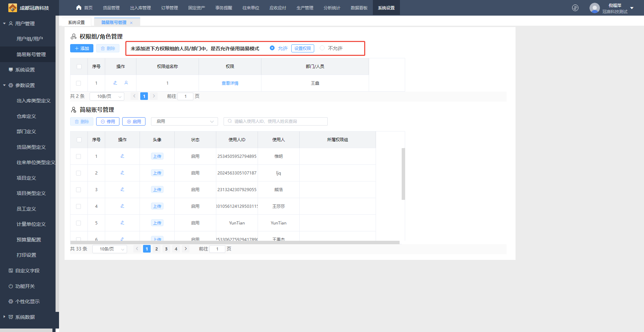Screen dimensions: 644x332
Task: Click the 设置权限 button
Action: (302, 49)
